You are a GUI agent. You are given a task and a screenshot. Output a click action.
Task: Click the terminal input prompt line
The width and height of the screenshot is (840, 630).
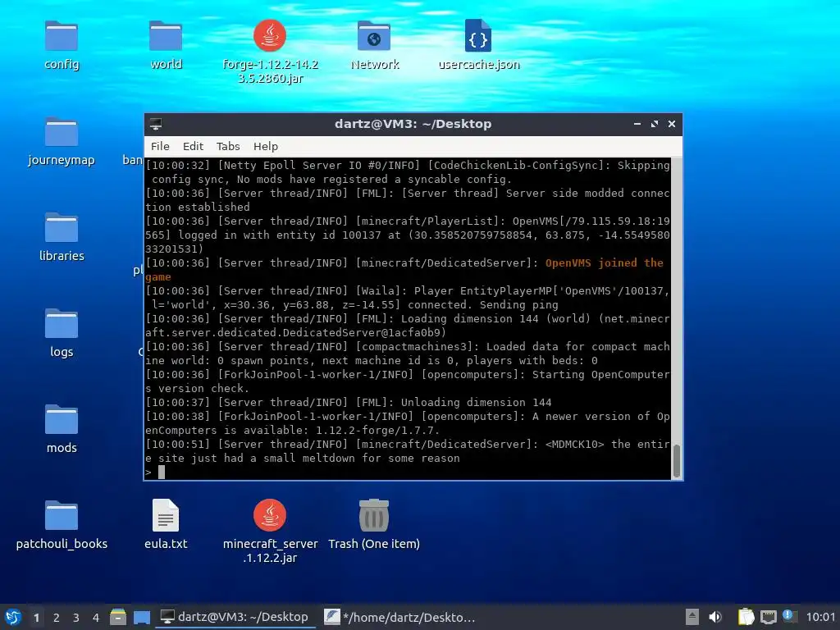pyautogui.click(x=408, y=472)
